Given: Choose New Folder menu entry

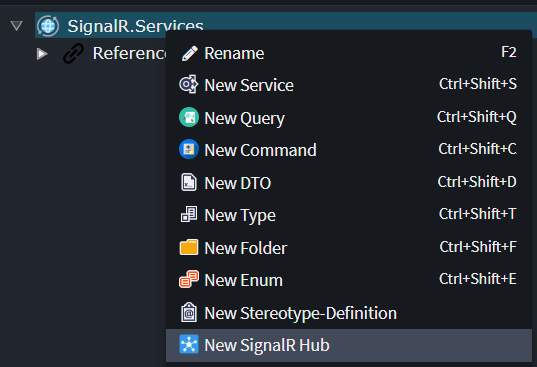Looking at the screenshot, I should 349,248.
